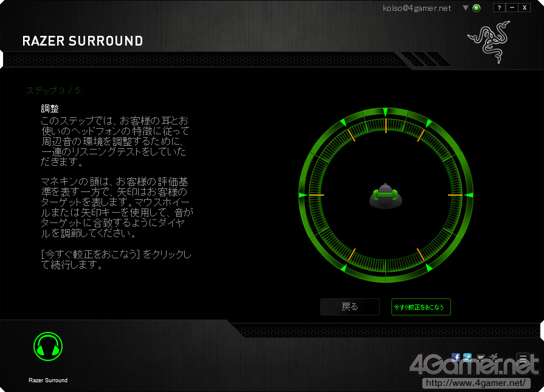Open Razer's Twitter page icon

coord(467,357)
